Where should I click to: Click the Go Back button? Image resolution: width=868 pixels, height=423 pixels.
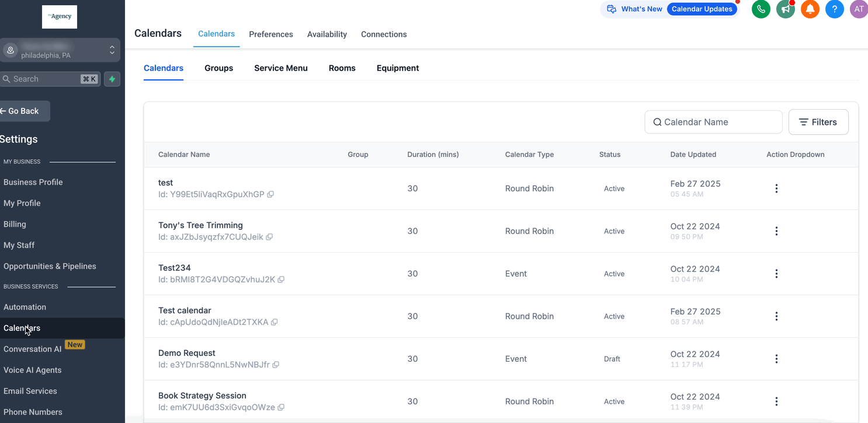point(23,111)
